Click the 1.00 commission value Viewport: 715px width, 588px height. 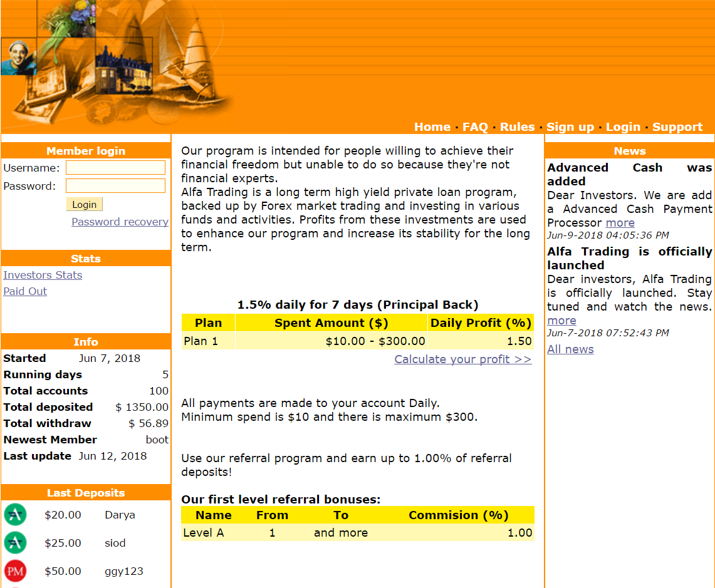click(x=520, y=532)
